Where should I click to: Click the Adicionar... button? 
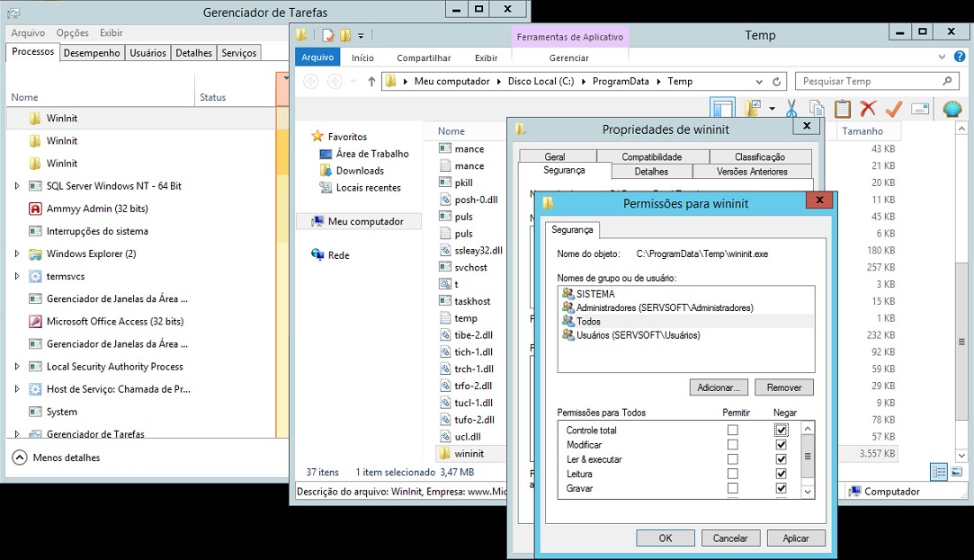(719, 387)
